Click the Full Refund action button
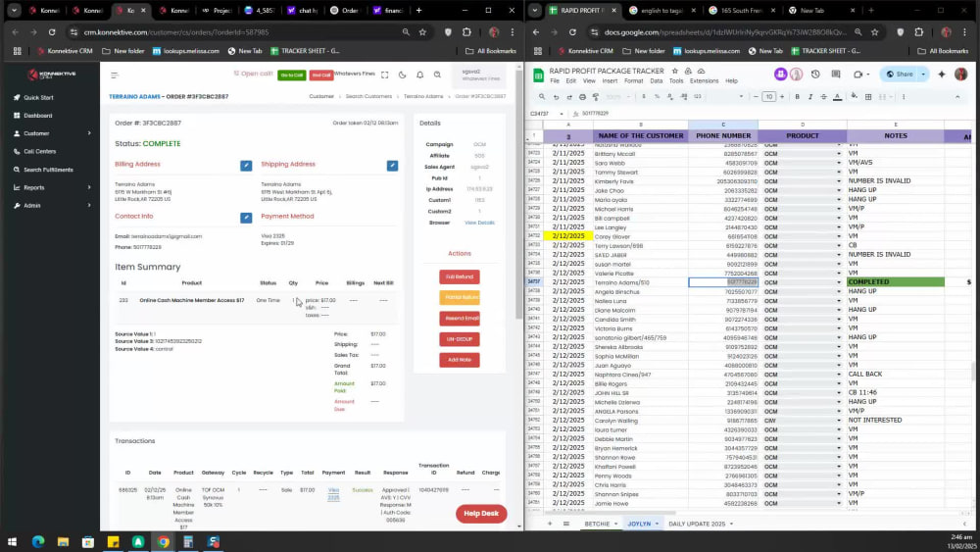The height and width of the screenshot is (552, 980). (x=460, y=276)
